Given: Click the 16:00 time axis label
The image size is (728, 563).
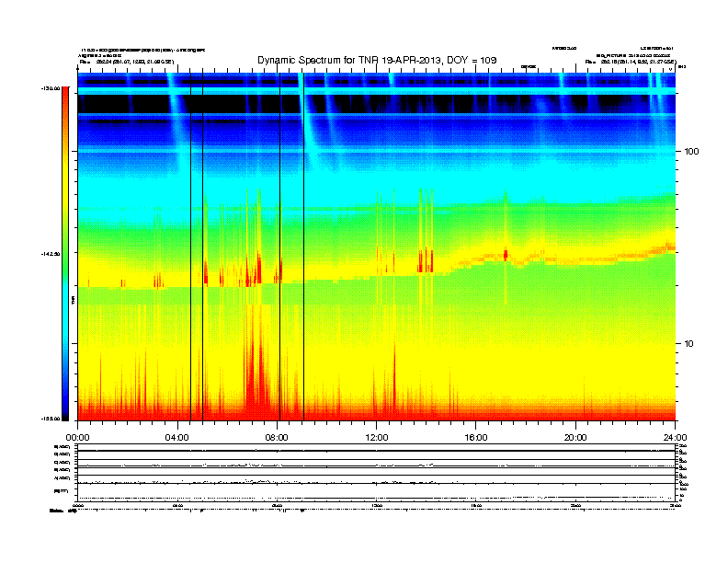Looking at the screenshot, I should [x=476, y=438].
